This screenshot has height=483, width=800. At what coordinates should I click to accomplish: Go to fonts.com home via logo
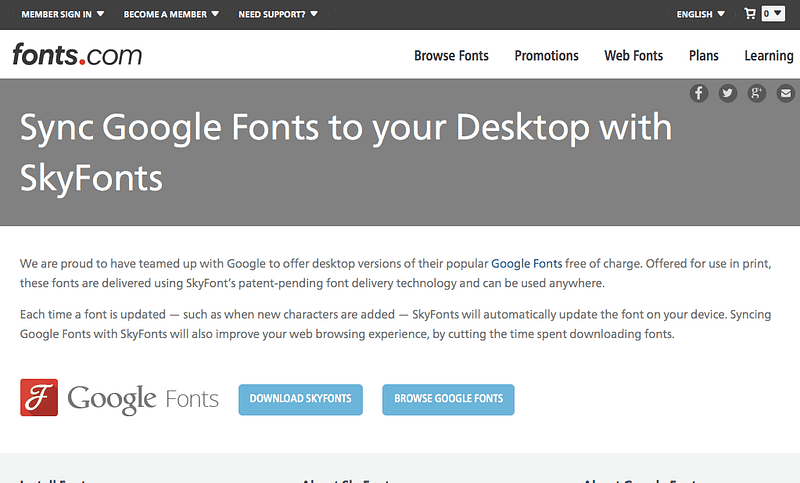click(77, 55)
